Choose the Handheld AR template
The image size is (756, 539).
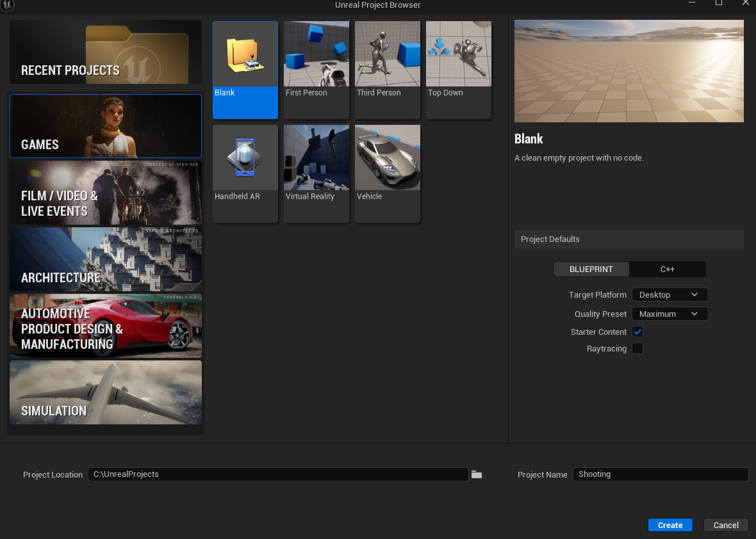(x=245, y=174)
